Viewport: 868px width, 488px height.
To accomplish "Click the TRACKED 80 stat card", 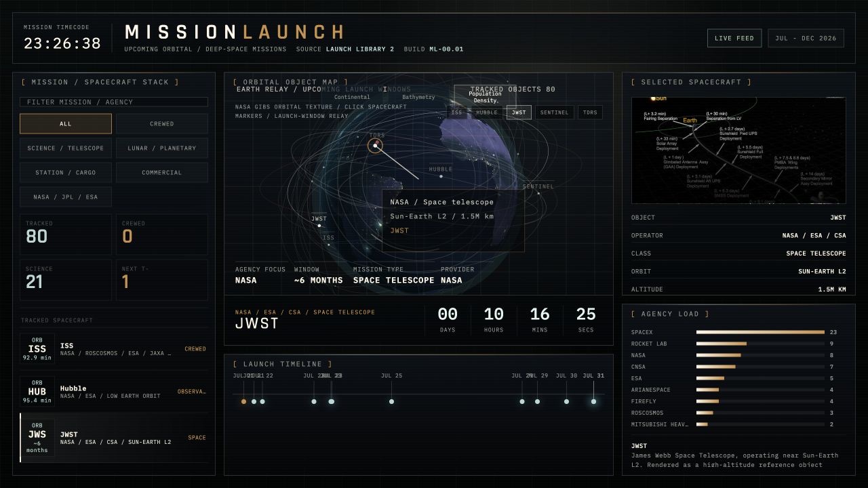I will coord(66,235).
